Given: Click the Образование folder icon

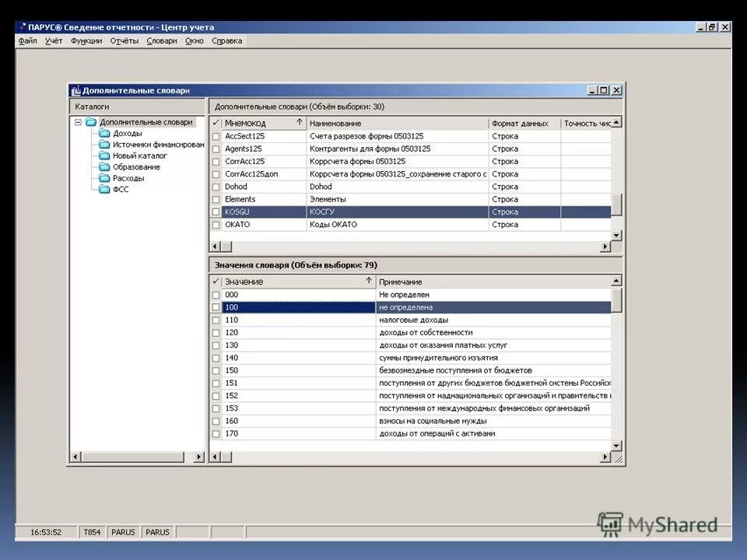Looking at the screenshot, I should click(104, 166).
